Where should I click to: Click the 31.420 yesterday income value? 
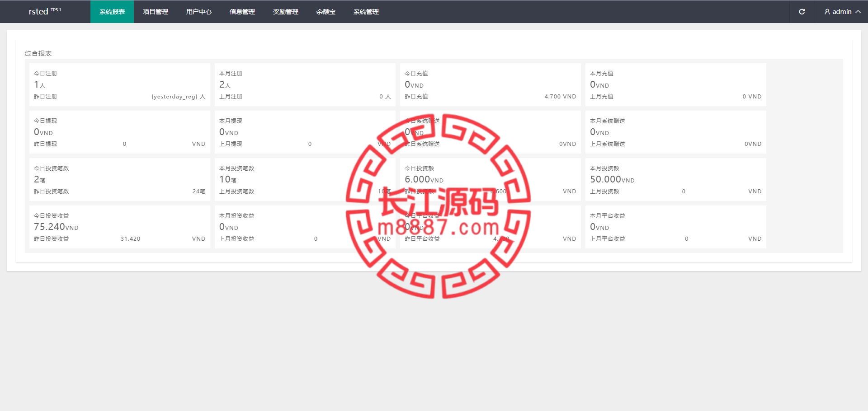[130, 239]
